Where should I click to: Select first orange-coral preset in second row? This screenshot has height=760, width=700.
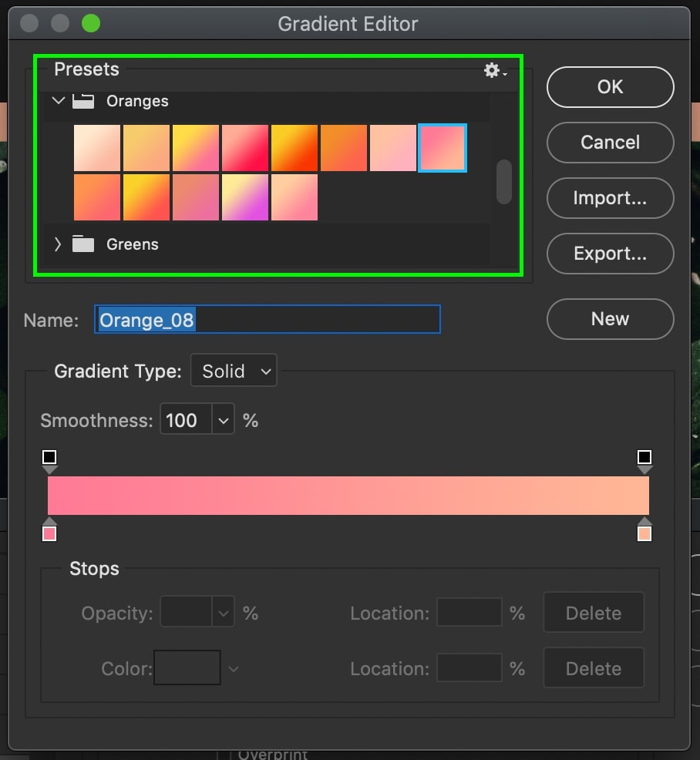click(x=97, y=197)
